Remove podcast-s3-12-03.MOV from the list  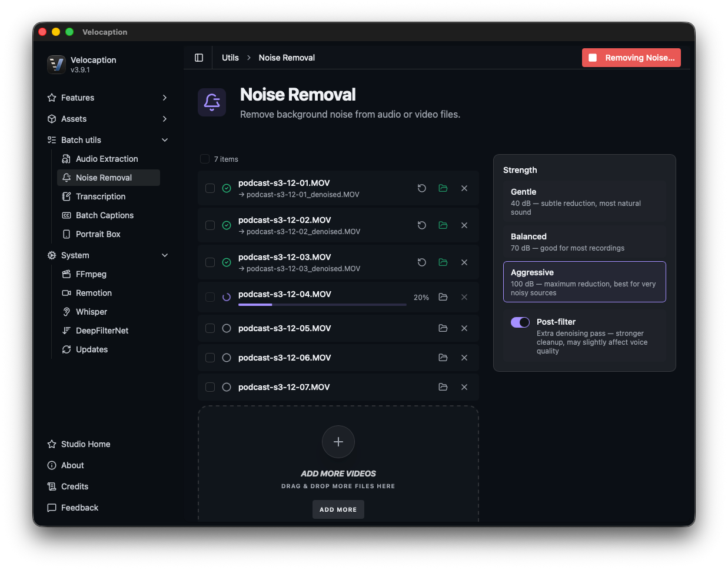464,262
